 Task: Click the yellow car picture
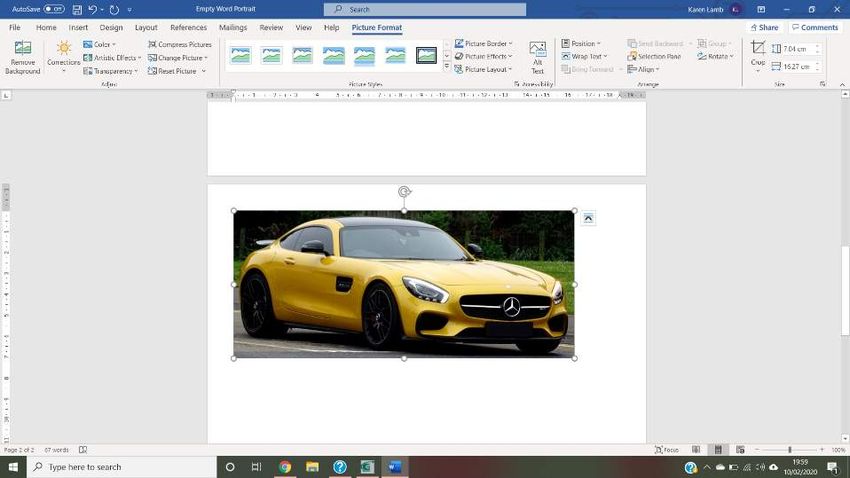pyautogui.click(x=404, y=284)
